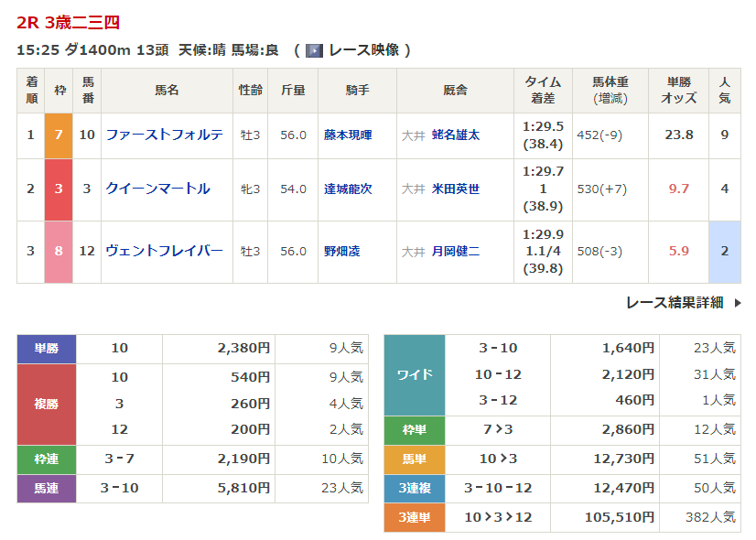
Task: Select the ワイド payout label
Action: (x=414, y=375)
